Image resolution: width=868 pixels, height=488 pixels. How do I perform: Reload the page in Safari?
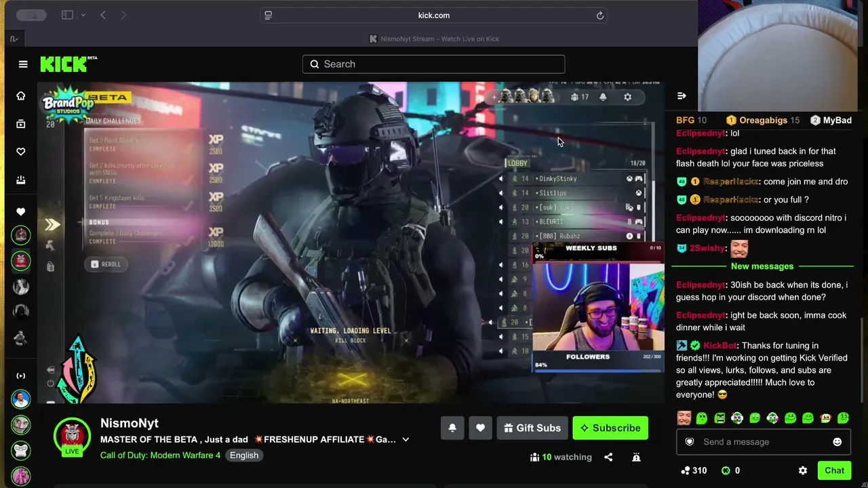pos(600,16)
